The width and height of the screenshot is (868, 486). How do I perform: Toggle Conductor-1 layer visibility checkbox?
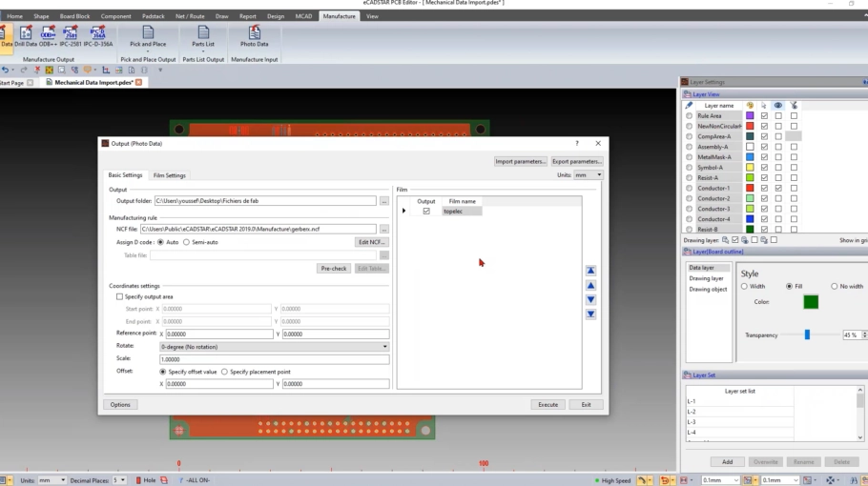(778, 188)
